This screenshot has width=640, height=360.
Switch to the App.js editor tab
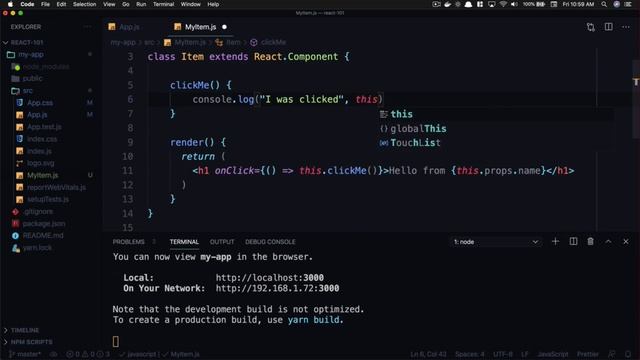coord(129,27)
